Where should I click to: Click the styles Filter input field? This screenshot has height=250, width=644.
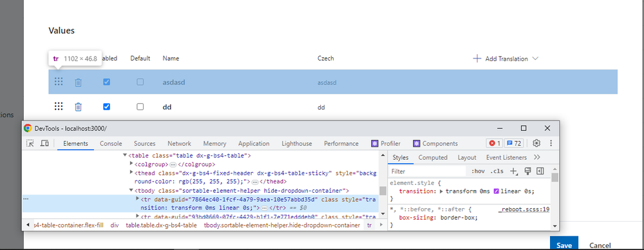tap(427, 171)
